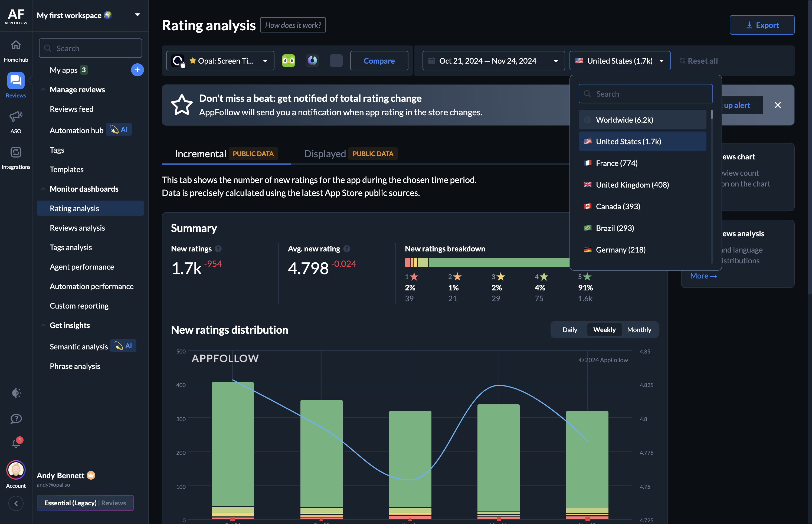
Task: Click the Compare button
Action: click(379, 61)
